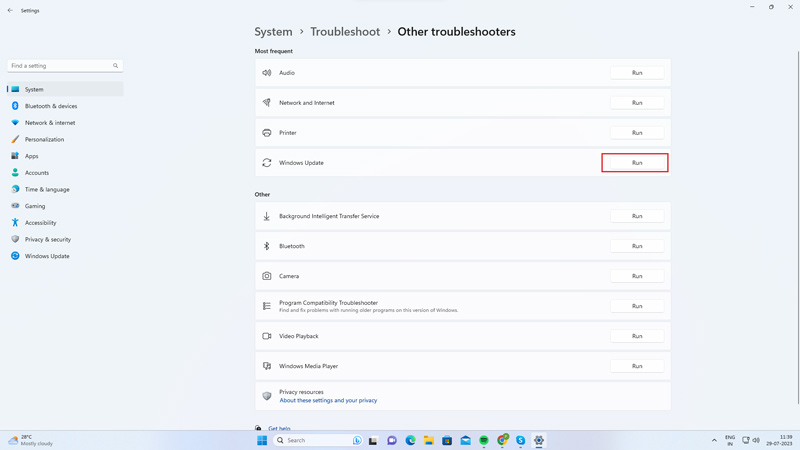Run the Windows Media Player troubleshooter
Screen dimensions: 800x450
(637, 366)
